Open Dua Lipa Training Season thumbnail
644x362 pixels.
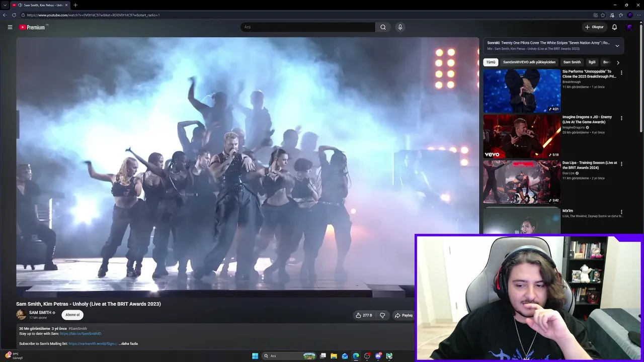point(522,182)
